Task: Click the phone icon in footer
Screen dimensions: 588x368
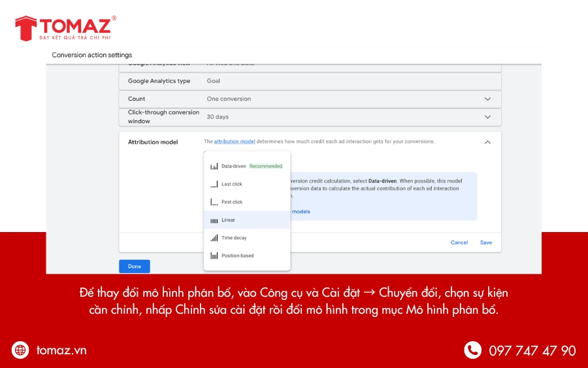Action: (472, 350)
